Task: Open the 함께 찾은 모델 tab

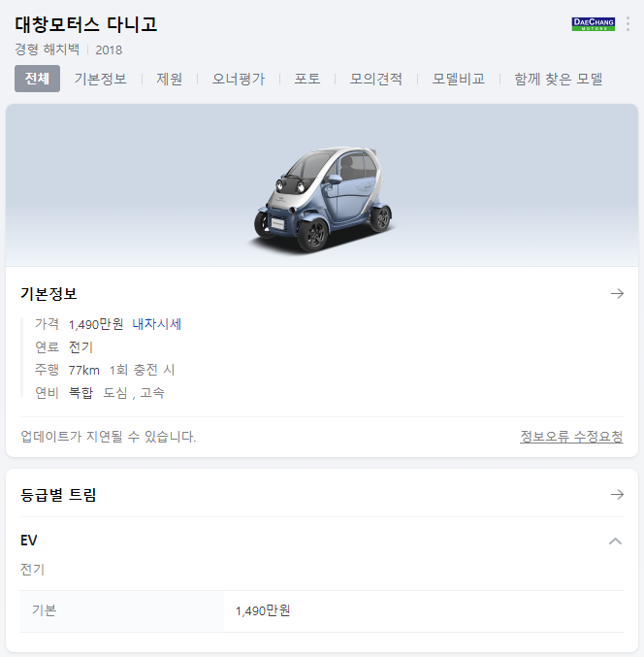Action: pyautogui.click(x=559, y=79)
